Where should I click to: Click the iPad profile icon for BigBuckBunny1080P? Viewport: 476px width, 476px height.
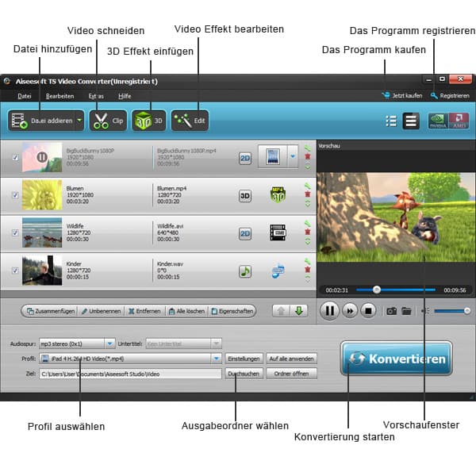(273, 156)
